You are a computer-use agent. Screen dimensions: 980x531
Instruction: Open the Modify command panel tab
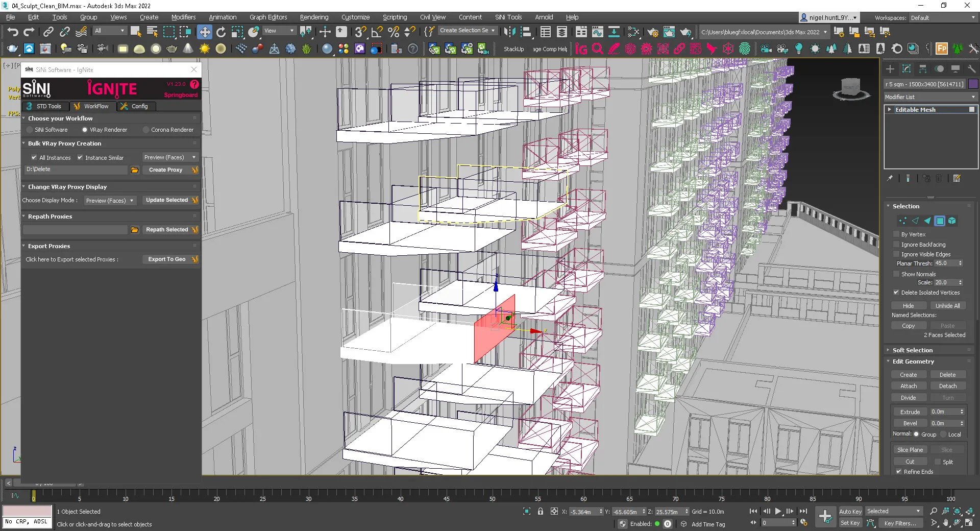click(906, 69)
